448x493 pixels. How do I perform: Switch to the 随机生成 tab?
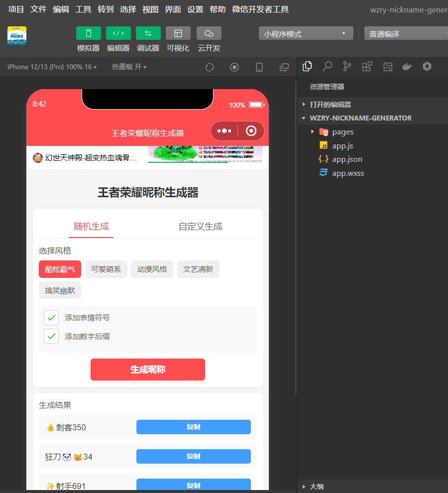pos(91,227)
